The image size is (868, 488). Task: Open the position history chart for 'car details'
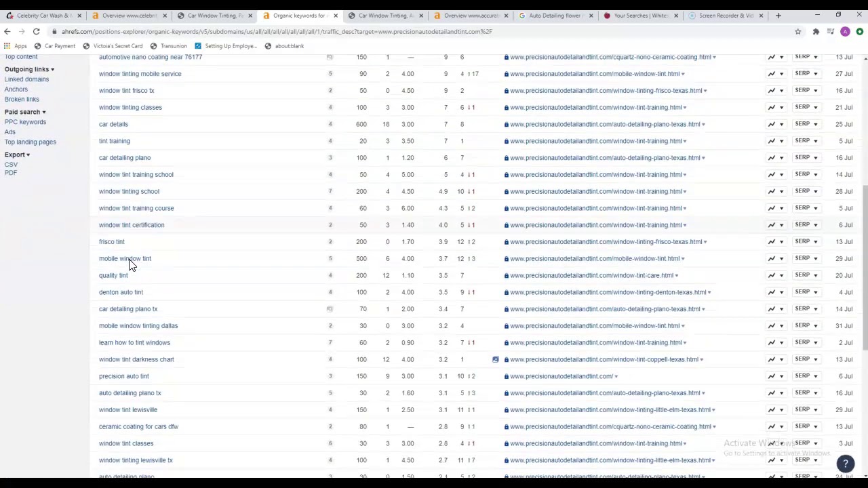click(775, 124)
